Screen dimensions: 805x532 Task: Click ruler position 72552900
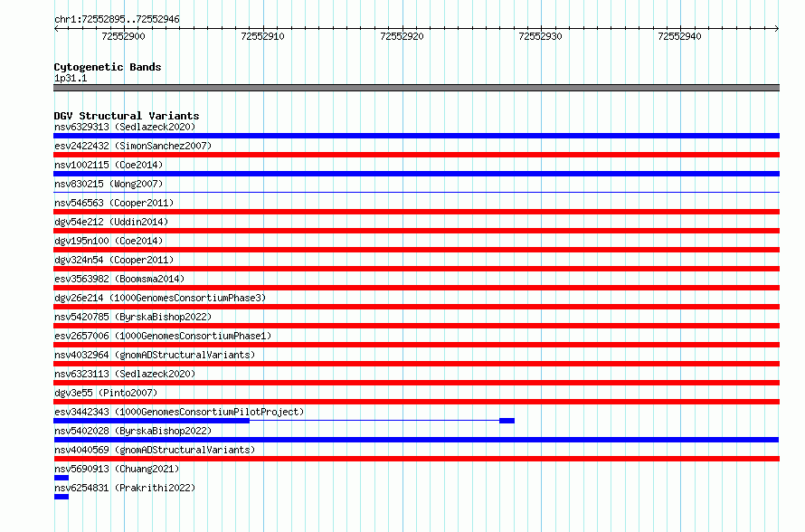click(x=124, y=36)
